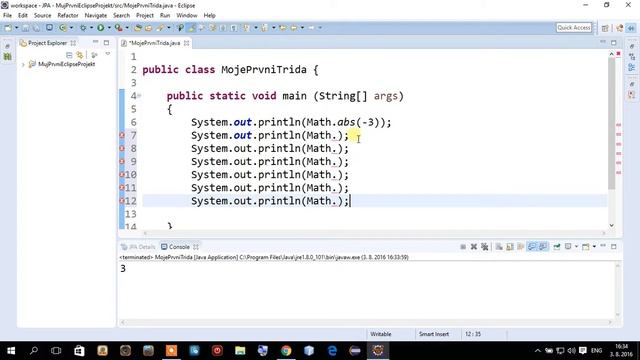Click the Debug bug icon
Viewport: 640px width, 360px height.
coord(83,28)
